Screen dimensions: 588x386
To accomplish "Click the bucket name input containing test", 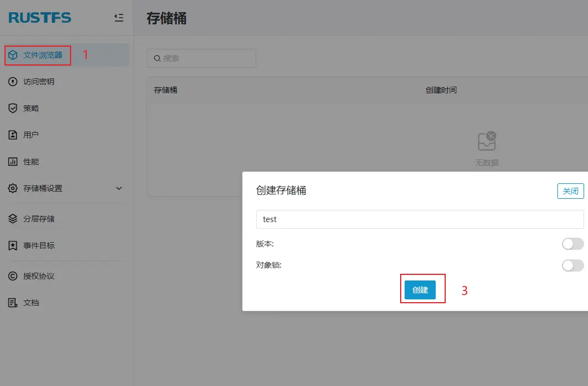I will tap(420, 219).
